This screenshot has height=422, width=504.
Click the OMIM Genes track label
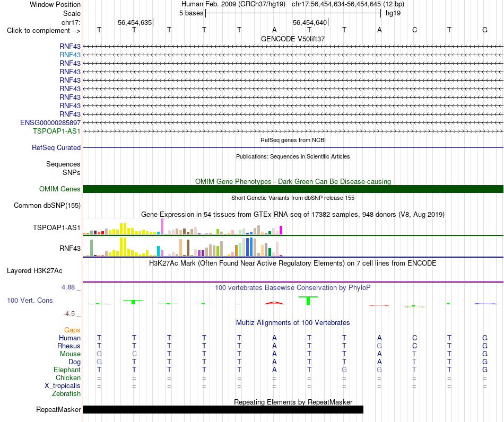pyautogui.click(x=60, y=189)
